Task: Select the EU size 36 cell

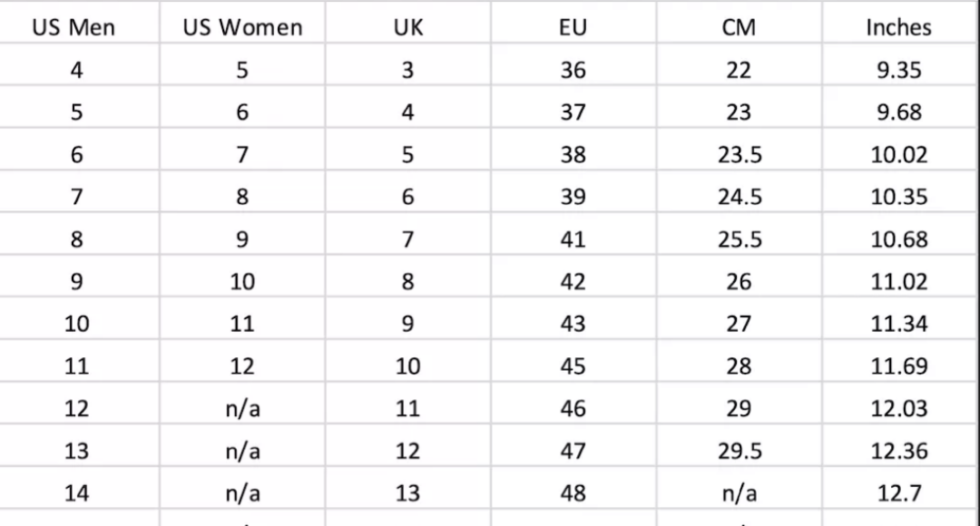Action: (573, 70)
